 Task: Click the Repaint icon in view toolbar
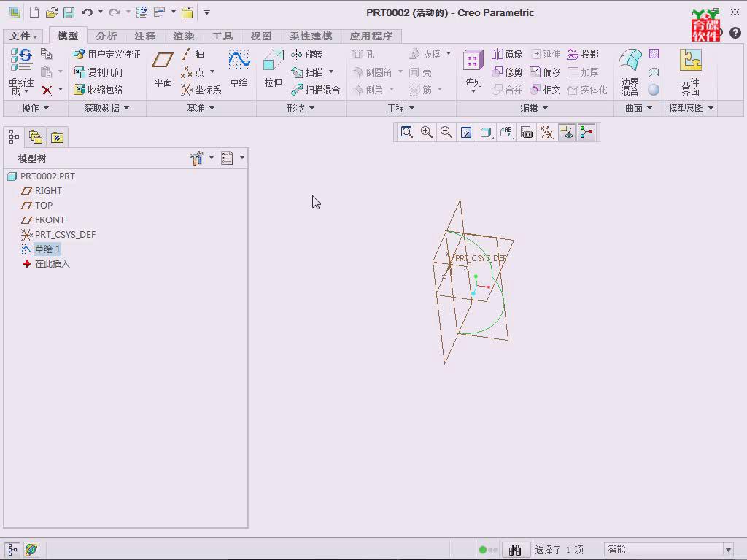[x=466, y=133]
